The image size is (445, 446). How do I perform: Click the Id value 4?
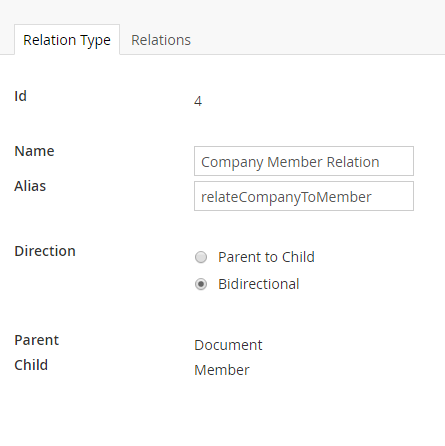pos(198,101)
